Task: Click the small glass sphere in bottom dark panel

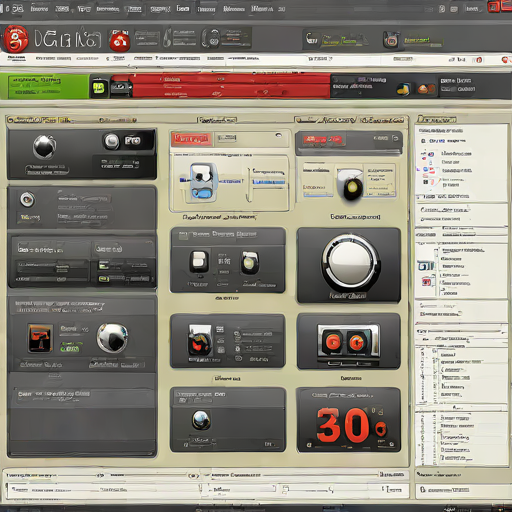Action: pyautogui.click(x=201, y=420)
